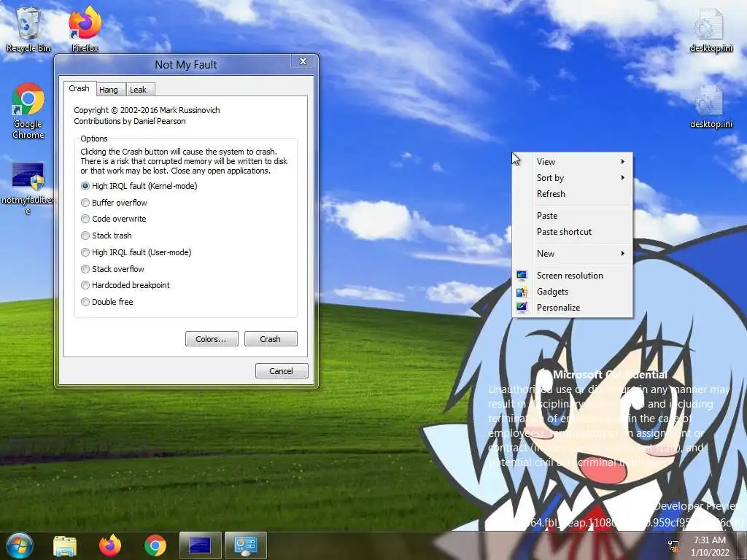
Task: Click the Personalize menu icon
Action: [522, 308]
